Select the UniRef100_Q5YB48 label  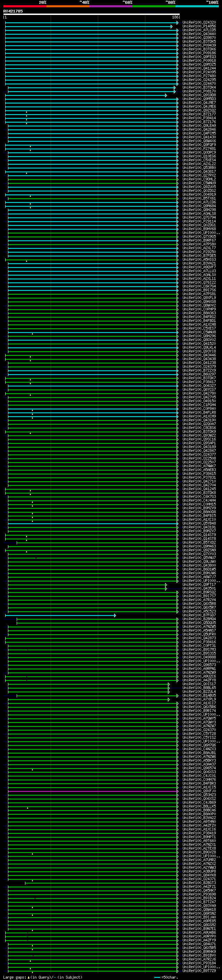pos(199,524)
